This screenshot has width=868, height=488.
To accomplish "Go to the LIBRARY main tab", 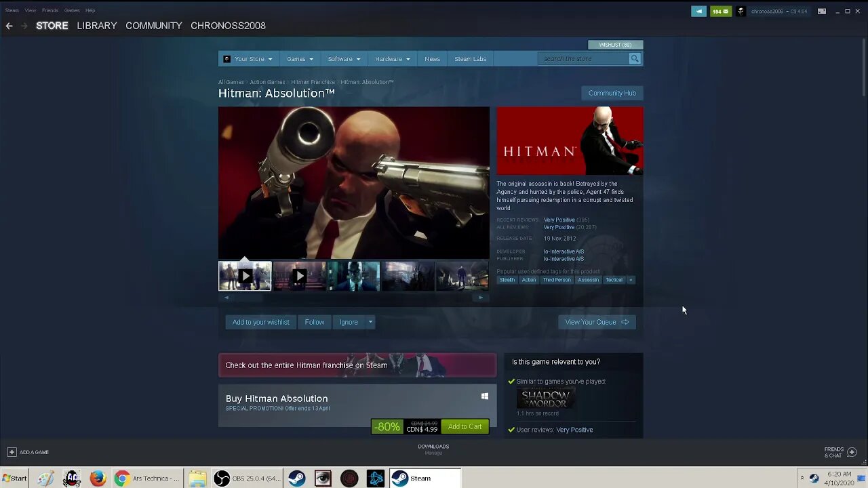I will coord(97,26).
